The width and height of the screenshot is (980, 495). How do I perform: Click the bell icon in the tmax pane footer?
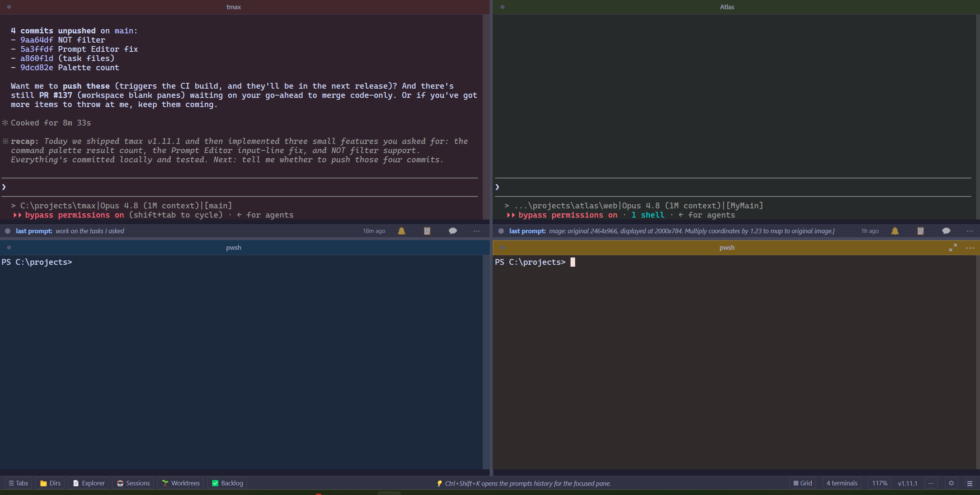click(x=401, y=231)
